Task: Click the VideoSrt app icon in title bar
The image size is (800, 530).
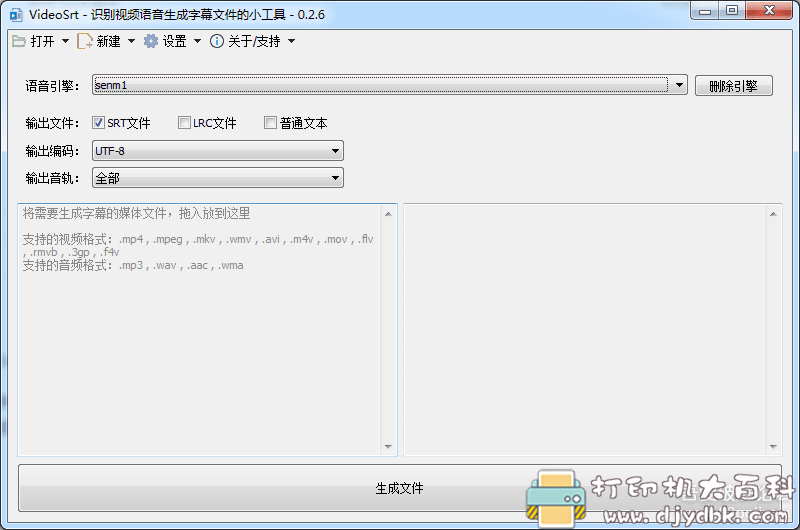Action: (x=16, y=14)
